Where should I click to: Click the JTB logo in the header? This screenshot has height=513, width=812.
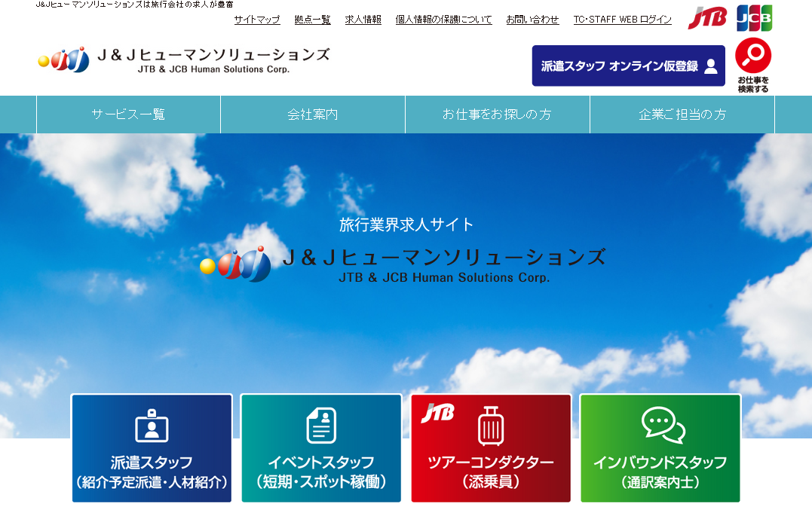click(x=707, y=18)
